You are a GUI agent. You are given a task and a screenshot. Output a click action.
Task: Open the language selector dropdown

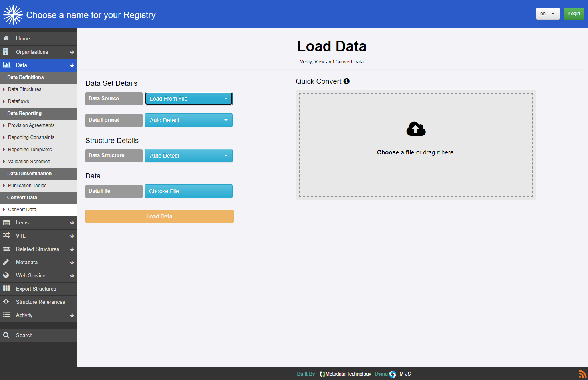click(x=548, y=14)
